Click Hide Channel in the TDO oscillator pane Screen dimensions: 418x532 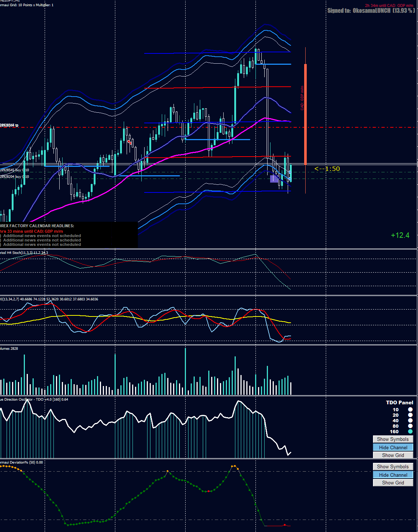click(x=393, y=447)
